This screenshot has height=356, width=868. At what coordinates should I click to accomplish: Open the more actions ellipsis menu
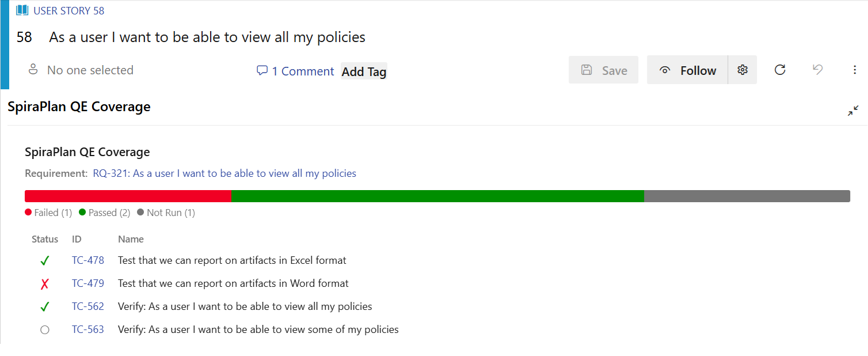tap(855, 70)
